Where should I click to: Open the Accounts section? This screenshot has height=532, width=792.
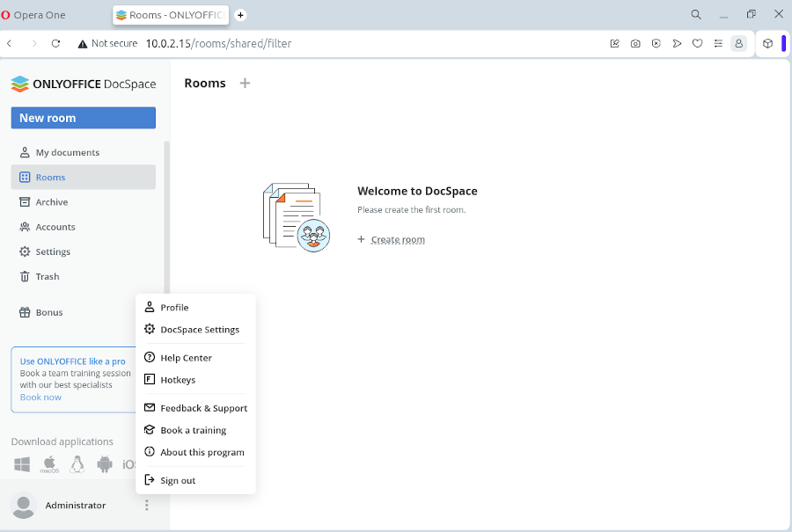[84, 227]
